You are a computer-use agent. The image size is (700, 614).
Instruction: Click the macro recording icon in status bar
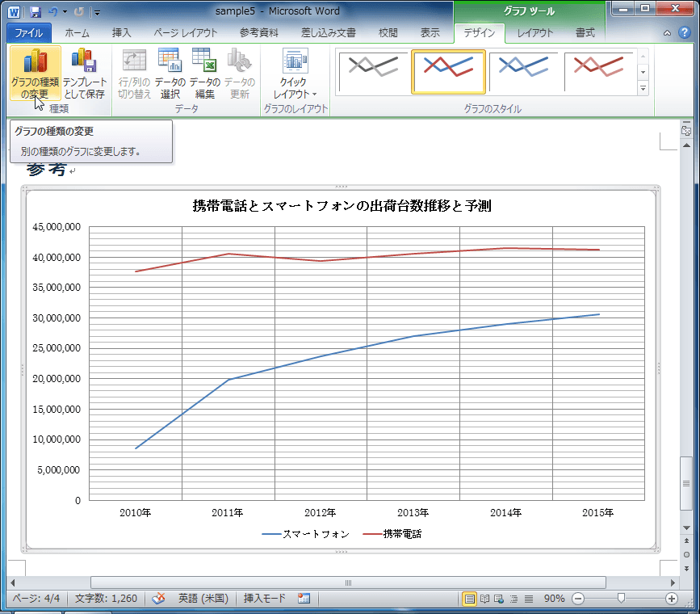[304, 599]
